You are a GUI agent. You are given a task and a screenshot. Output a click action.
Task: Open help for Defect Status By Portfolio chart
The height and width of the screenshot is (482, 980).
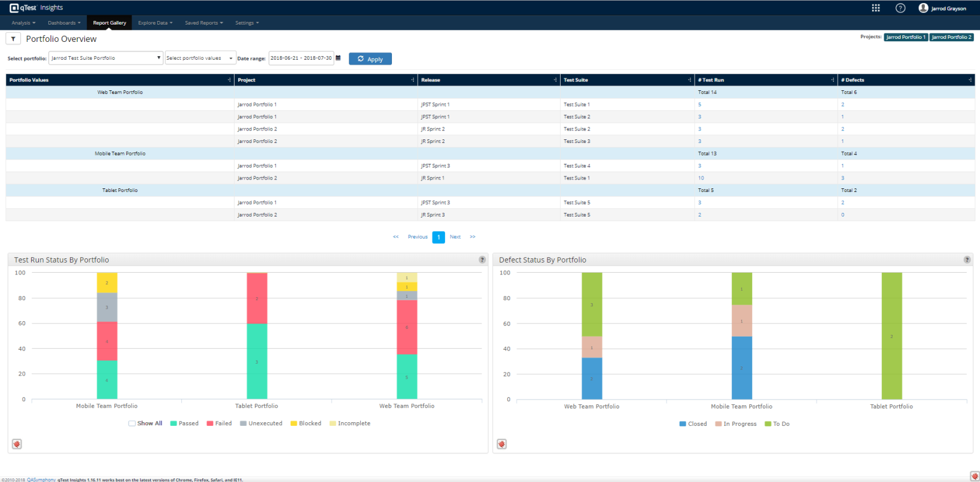[967, 260]
